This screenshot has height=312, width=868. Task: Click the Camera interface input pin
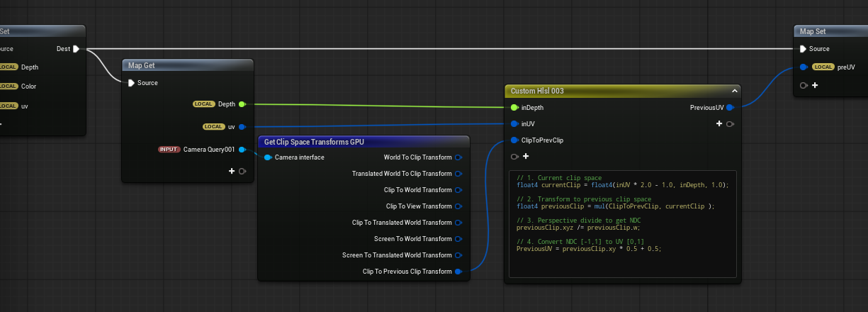(x=268, y=157)
